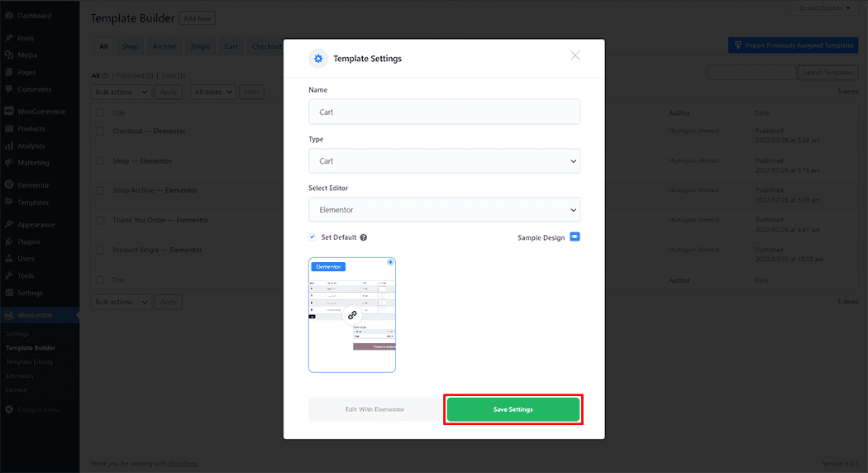
Task: Click the Set Default help question icon
Action: coord(364,237)
